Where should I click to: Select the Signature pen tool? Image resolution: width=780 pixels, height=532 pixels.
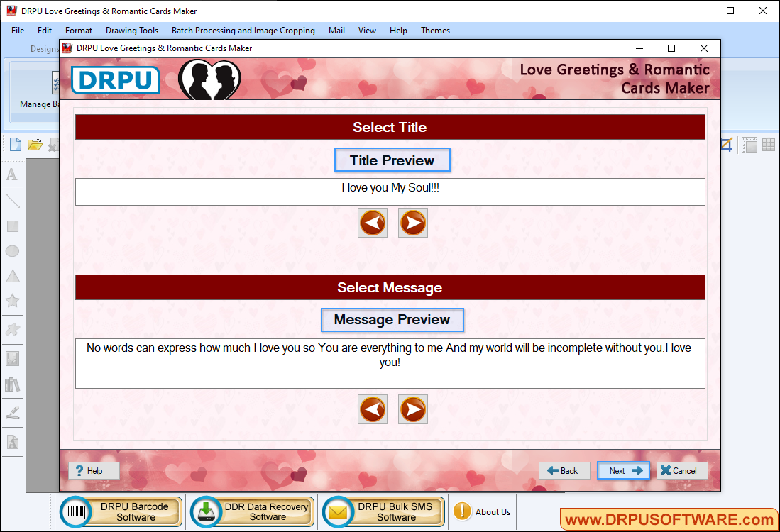12,411
